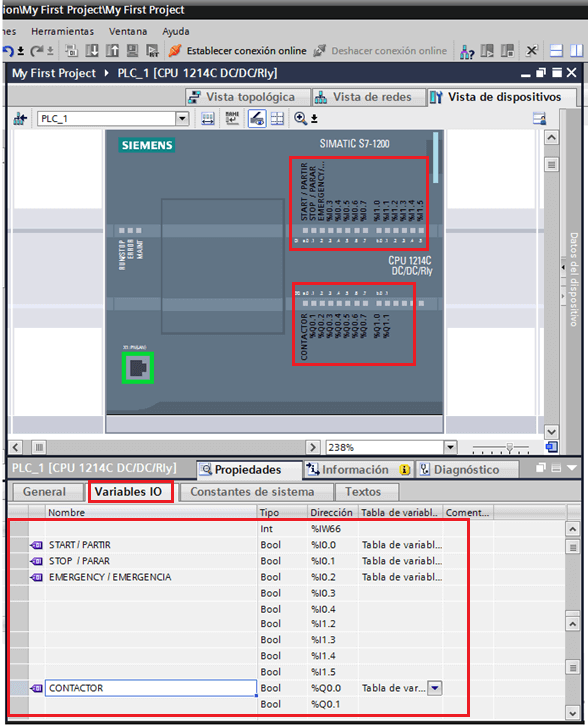588x727 pixels.
Task: Toggle the device overview grid button
Action: pos(277,119)
